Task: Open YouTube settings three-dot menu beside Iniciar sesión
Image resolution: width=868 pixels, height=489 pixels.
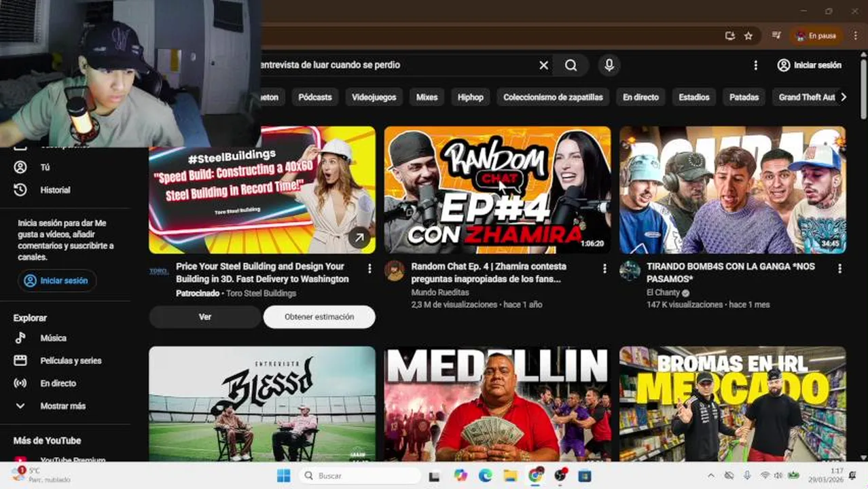Action: click(755, 65)
